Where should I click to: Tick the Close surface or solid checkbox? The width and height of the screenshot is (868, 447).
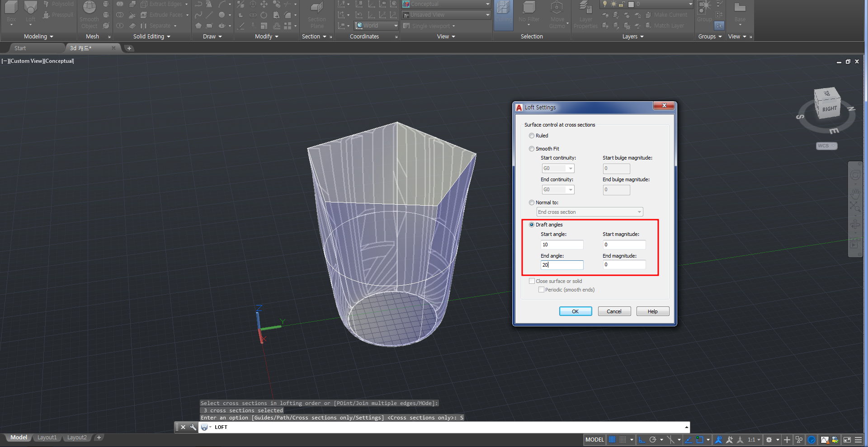pyautogui.click(x=532, y=281)
